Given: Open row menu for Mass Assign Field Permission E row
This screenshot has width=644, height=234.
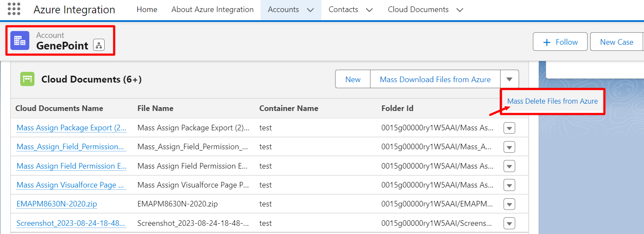Looking at the screenshot, I should (x=509, y=166).
